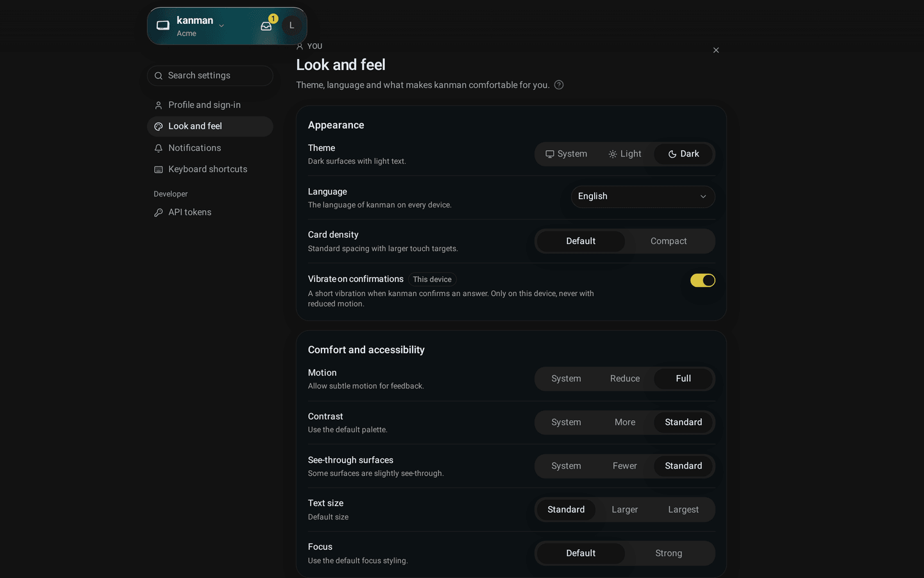Change Text size to Larger

[625, 510]
